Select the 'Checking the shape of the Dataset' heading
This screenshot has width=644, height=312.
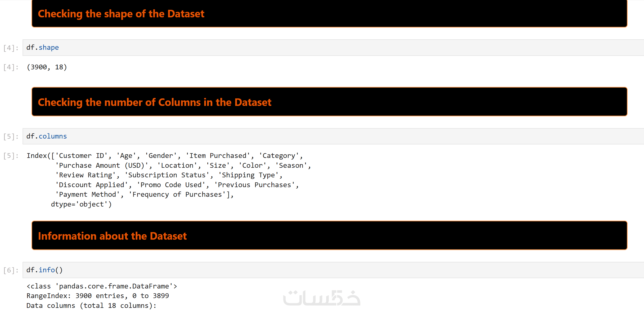121,14
